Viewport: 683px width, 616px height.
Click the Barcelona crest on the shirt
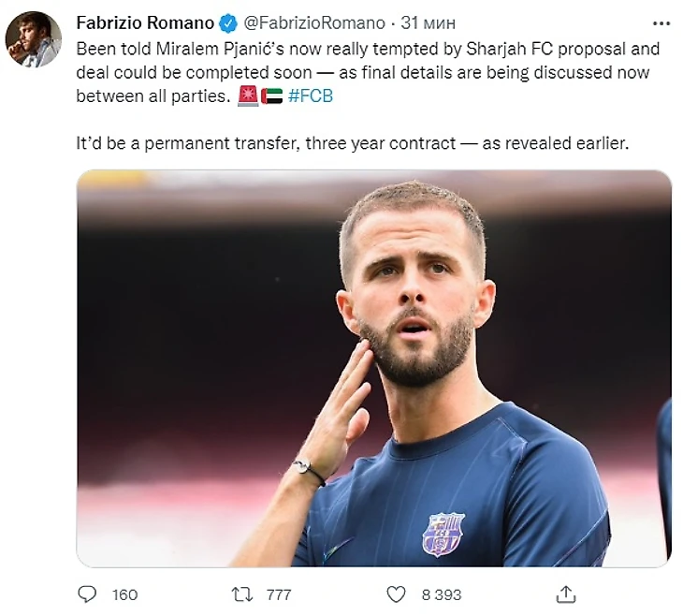point(443,533)
